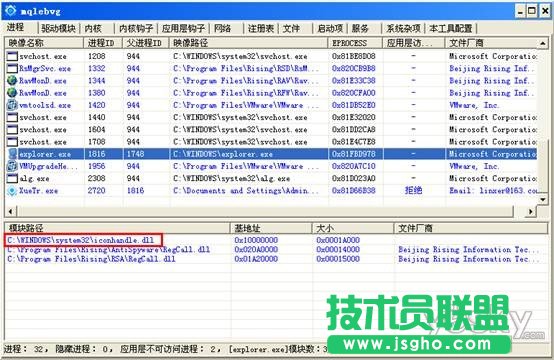The width and height of the screenshot is (554, 360).
Task: Click the VMUpgradeHe... process icon
Action: [x=12, y=166]
